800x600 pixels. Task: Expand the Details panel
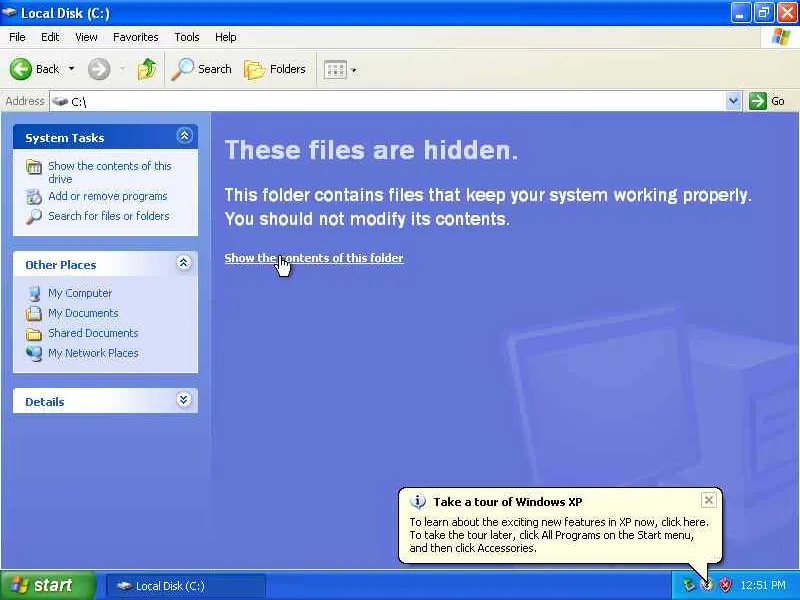point(184,399)
